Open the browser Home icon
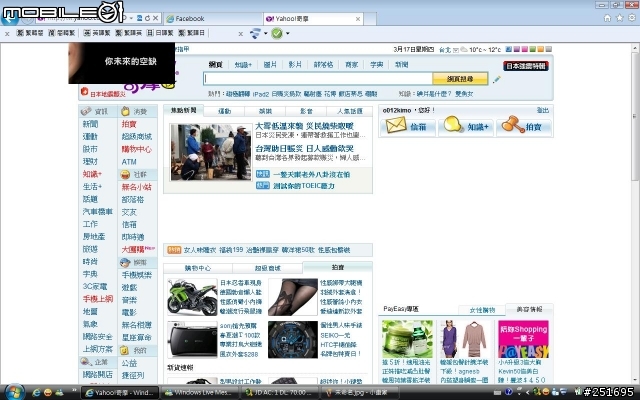640x400 pixels. (607, 18)
